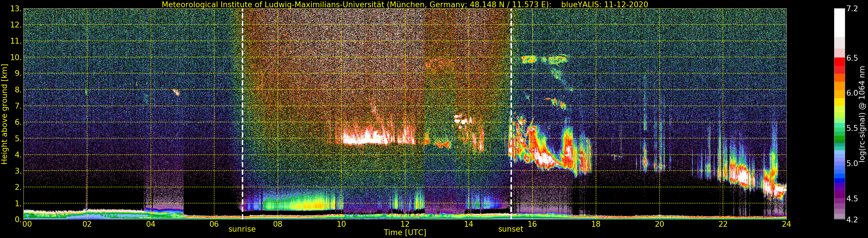Click the '4.2' colorbar value
This screenshot has width=868, height=238.
pyautogui.click(x=852, y=220)
